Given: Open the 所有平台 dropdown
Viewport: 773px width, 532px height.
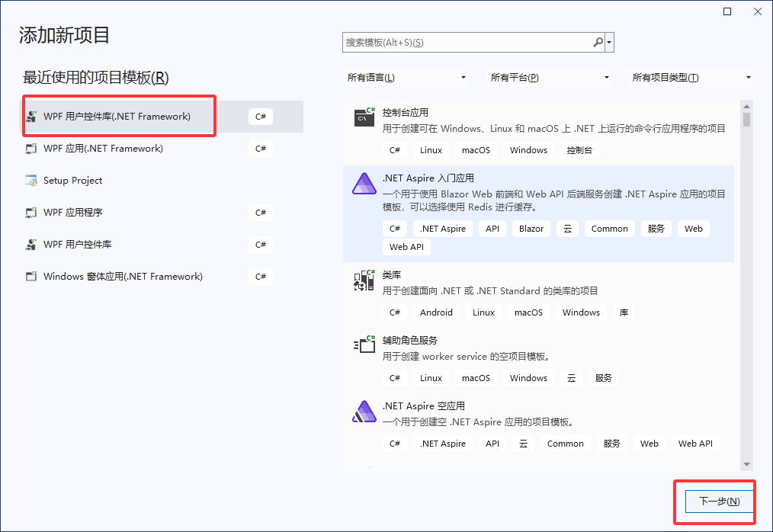Looking at the screenshot, I should pos(549,77).
